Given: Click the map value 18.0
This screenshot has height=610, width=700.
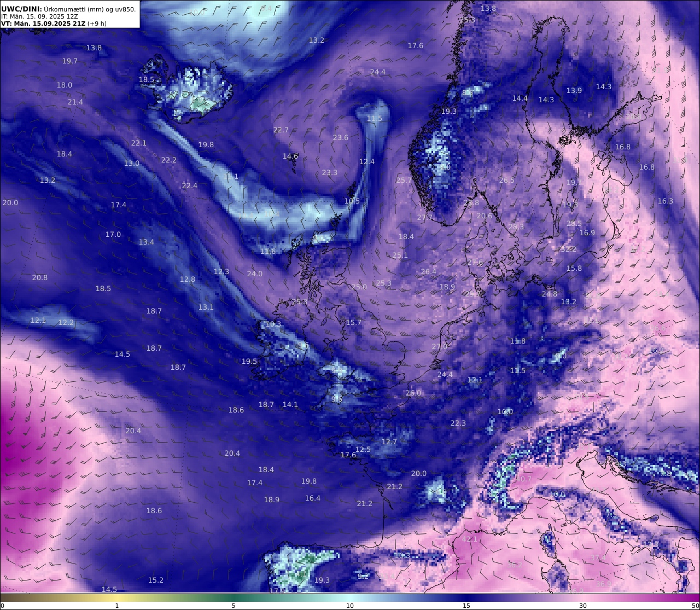Looking at the screenshot, I should coord(65,85).
